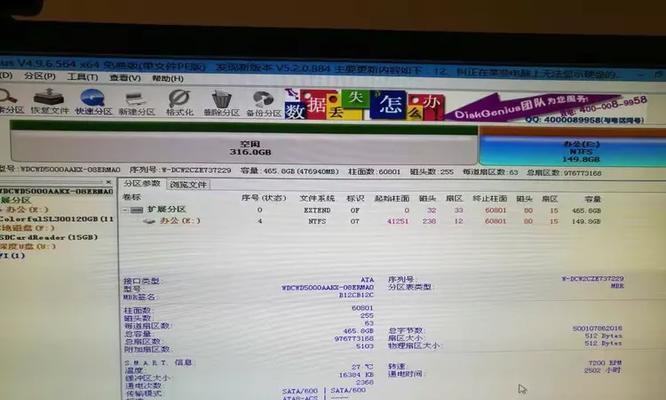Click the 分区表类型 label

410,287
